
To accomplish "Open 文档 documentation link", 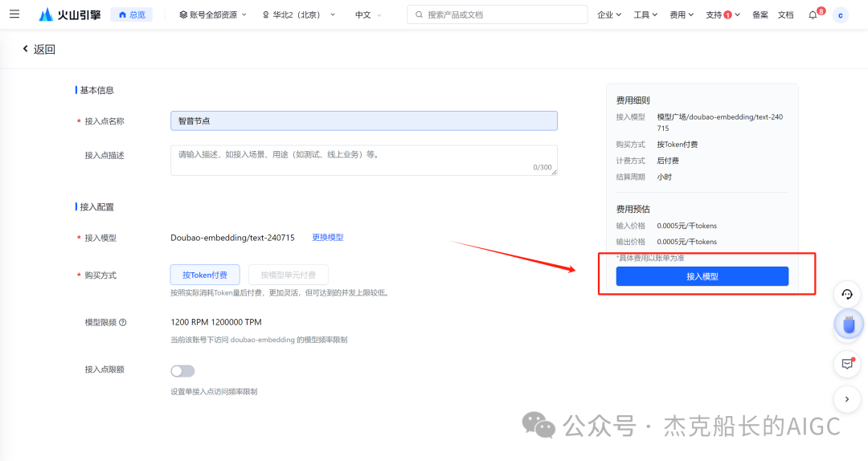I will pyautogui.click(x=785, y=15).
